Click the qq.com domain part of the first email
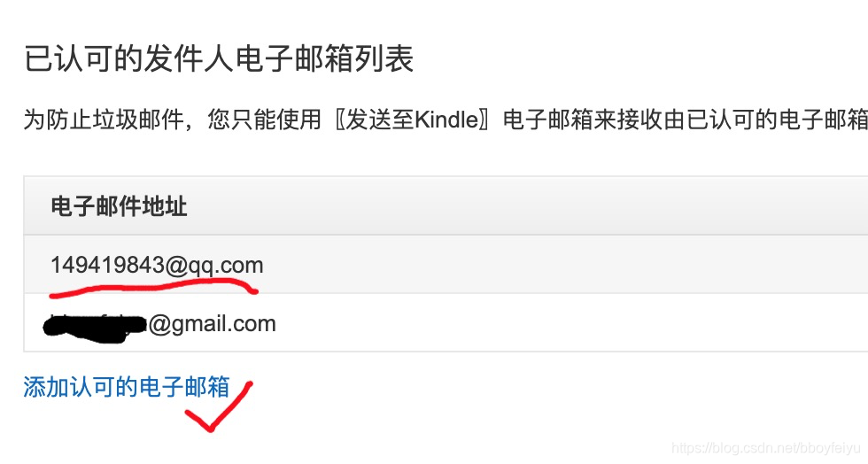 click(x=226, y=266)
